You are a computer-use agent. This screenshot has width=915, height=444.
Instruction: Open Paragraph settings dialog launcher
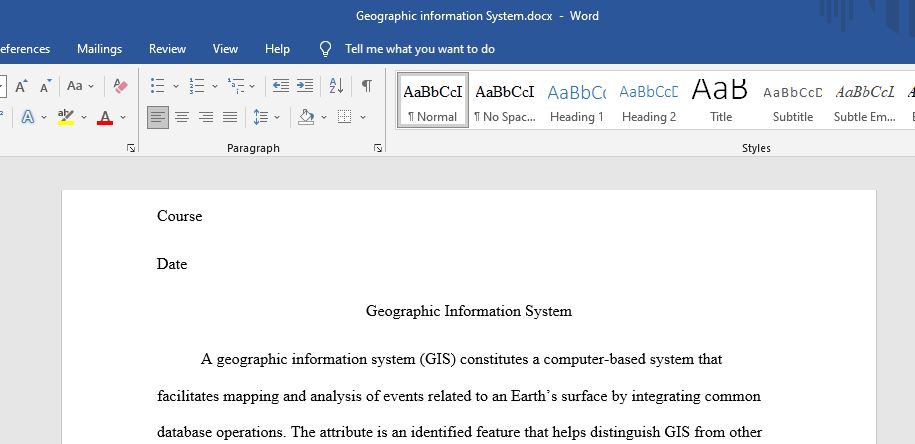378,149
